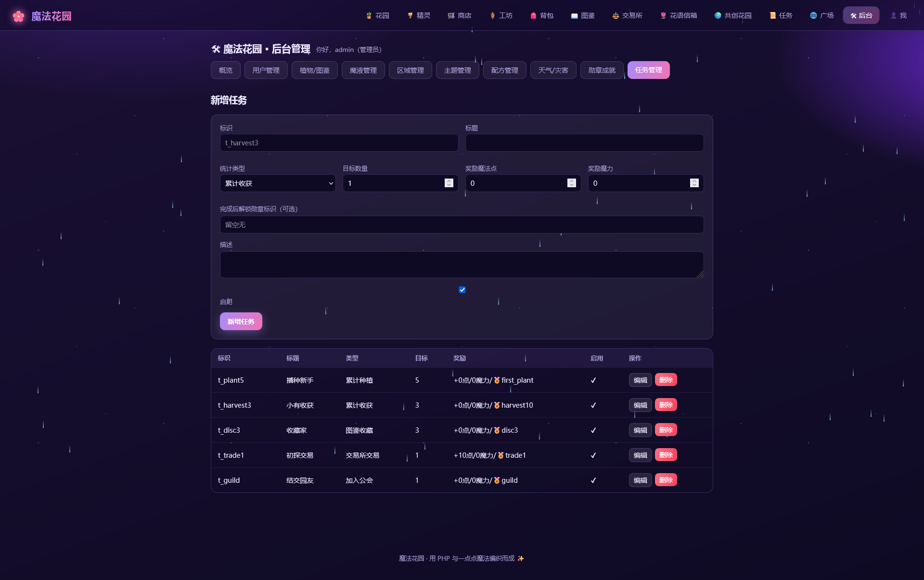Screen dimensions: 924x580
Task: Click the 商店 shop icon in navbar
Action: [x=451, y=16]
